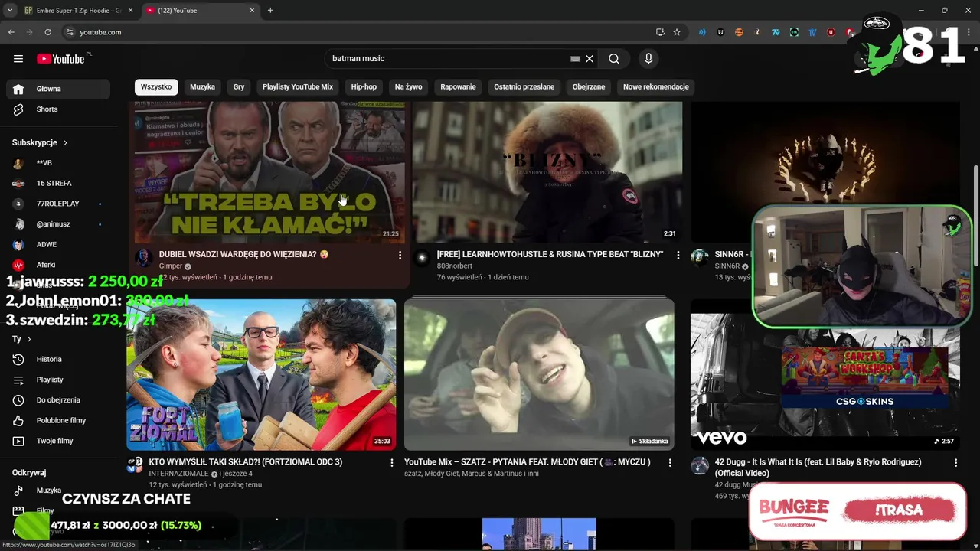Screen dimensions: 980x551
Task: Open Chrome tab search dropdown
Action: (10, 11)
